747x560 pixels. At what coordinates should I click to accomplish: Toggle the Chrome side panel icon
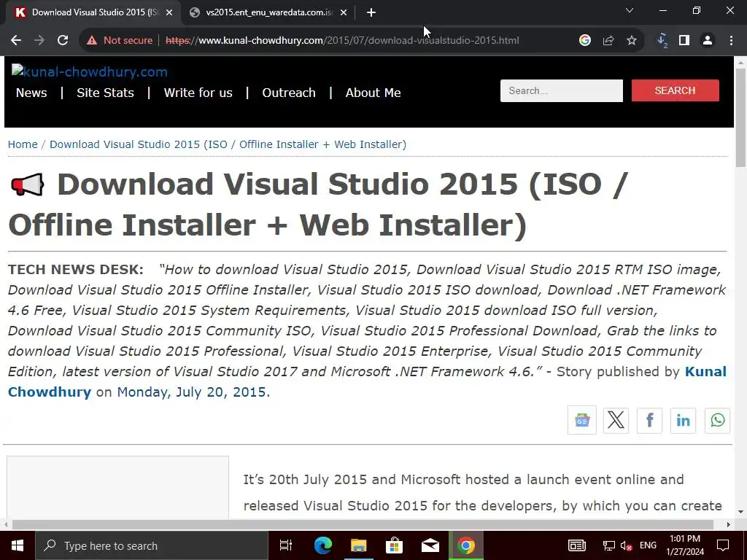(684, 41)
